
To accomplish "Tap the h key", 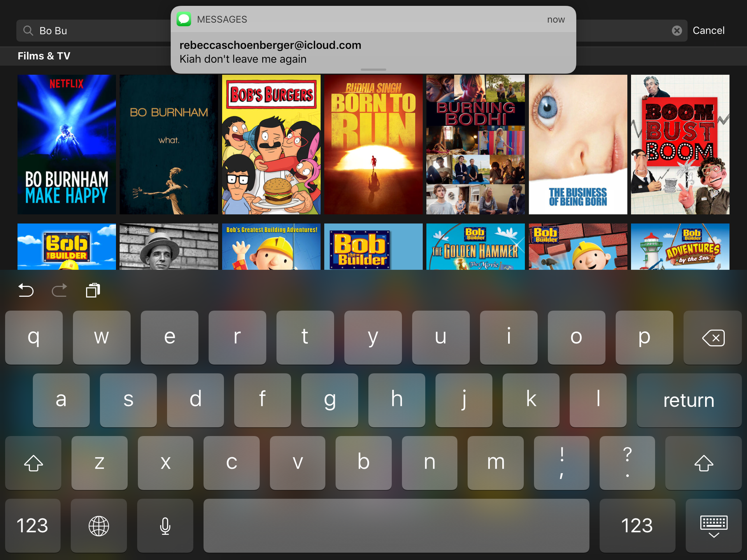I will click(397, 400).
